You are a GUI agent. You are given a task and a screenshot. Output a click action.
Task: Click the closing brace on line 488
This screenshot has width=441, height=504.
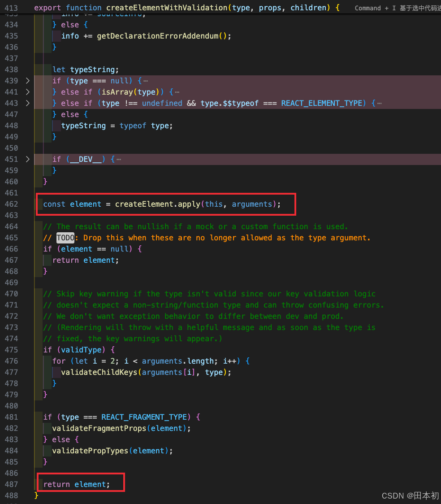36,495
